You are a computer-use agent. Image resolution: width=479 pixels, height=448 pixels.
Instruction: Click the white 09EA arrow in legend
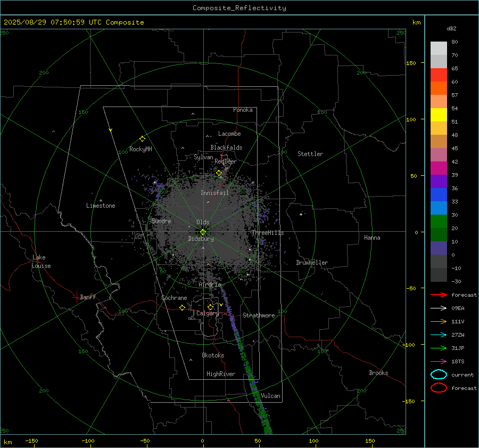(439, 308)
